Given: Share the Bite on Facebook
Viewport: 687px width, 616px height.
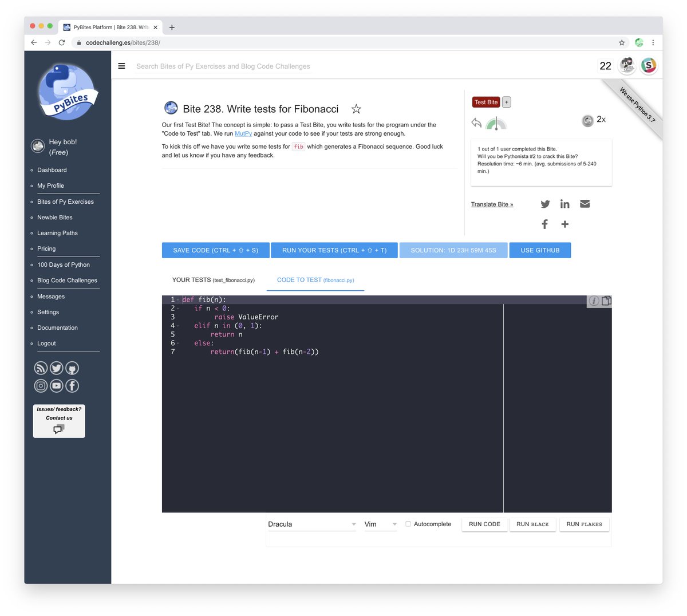Looking at the screenshot, I should (x=545, y=224).
